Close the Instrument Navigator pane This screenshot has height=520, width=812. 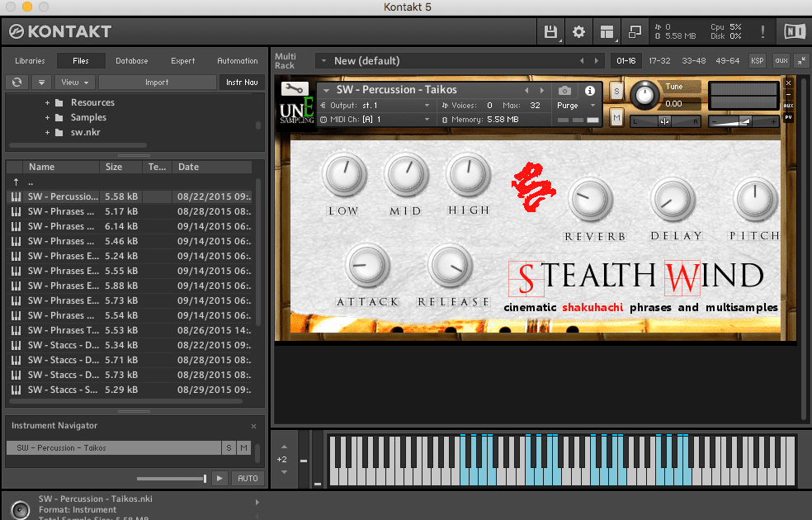[254, 426]
